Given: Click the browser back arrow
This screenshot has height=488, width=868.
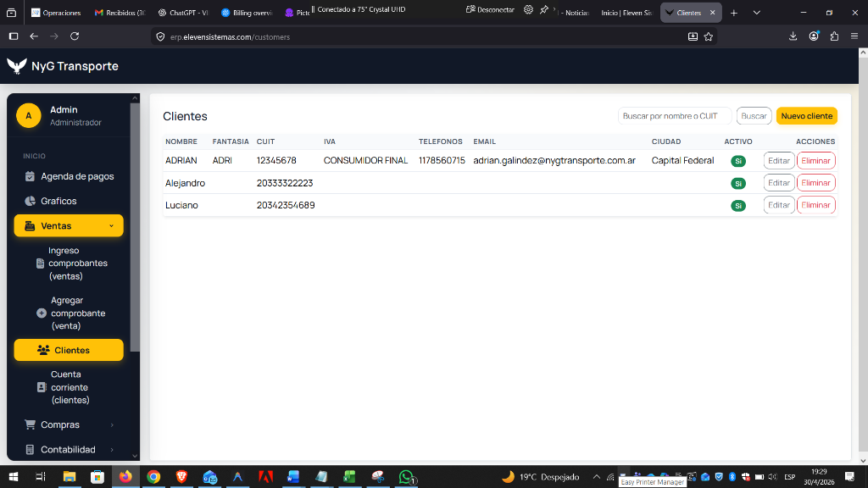Looking at the screenshot, I should pyautogui.click(x=34, y=36).
